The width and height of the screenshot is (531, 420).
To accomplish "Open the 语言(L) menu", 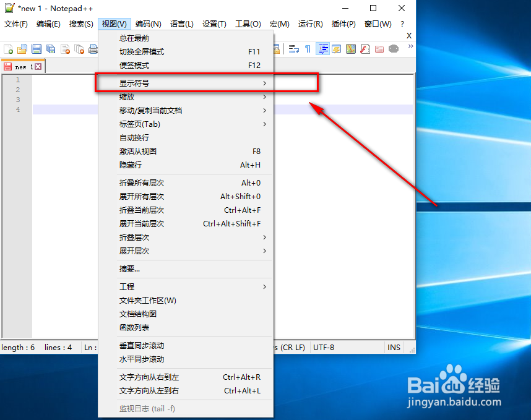I will [182, 24].
